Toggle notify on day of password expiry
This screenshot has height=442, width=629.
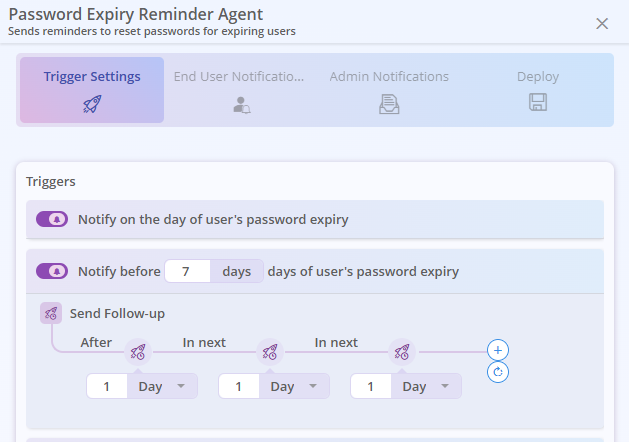click(x=52, y=219)
